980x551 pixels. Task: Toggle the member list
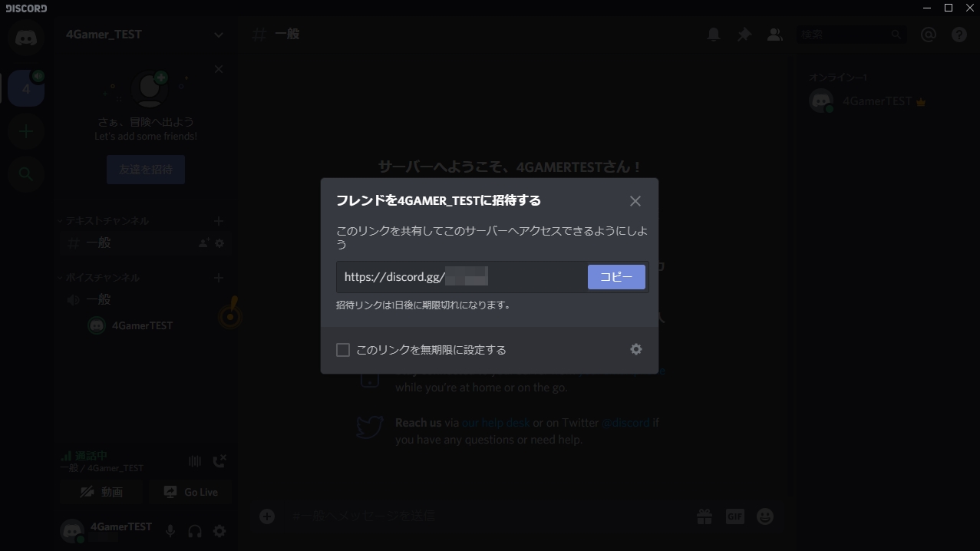pyautogui.click(x=775, y=35)
